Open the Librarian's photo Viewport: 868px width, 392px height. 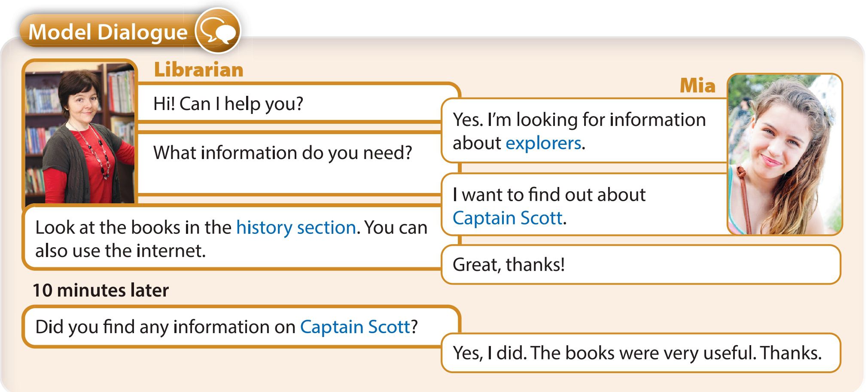pyautogui.click(x=80, y=133)
